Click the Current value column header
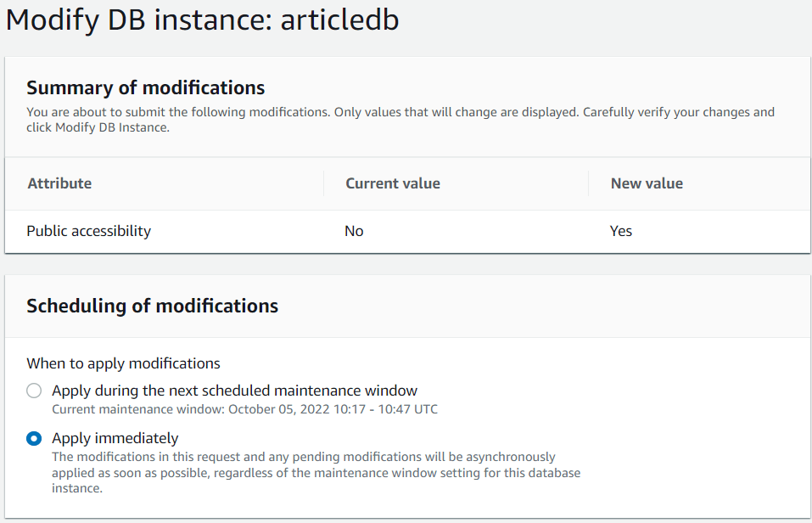 393,183
